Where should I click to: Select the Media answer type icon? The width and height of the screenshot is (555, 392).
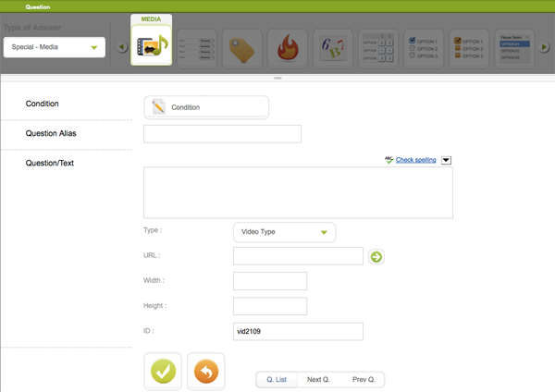pos(151,44)
